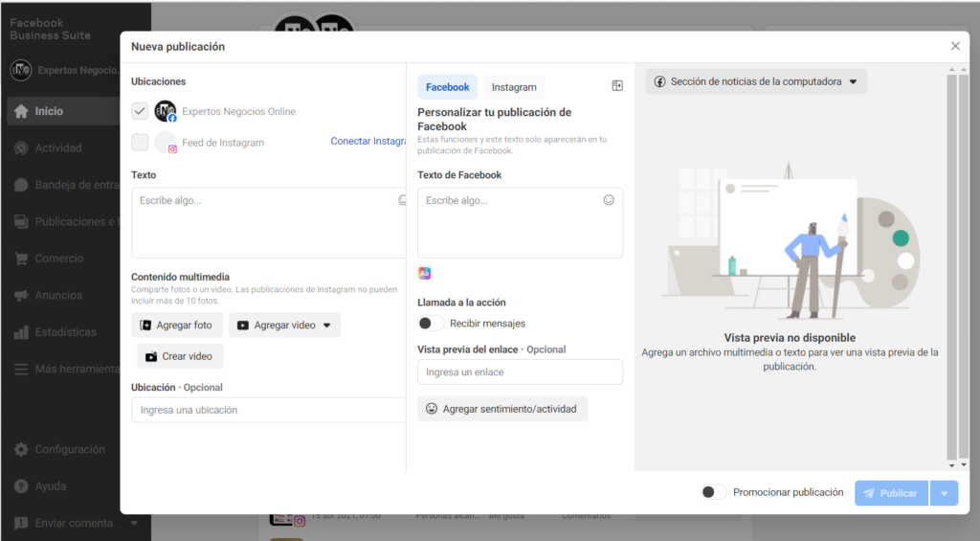Click the Publicar button

891,493
